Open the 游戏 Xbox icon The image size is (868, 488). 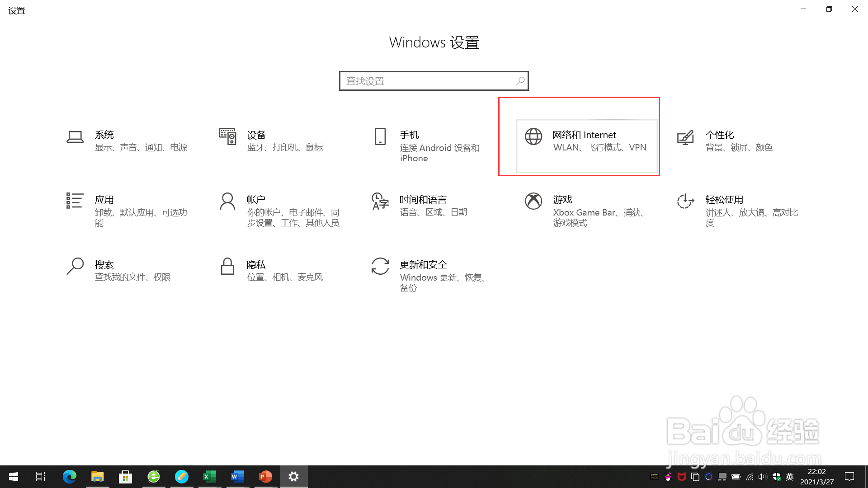coord(533,201)
